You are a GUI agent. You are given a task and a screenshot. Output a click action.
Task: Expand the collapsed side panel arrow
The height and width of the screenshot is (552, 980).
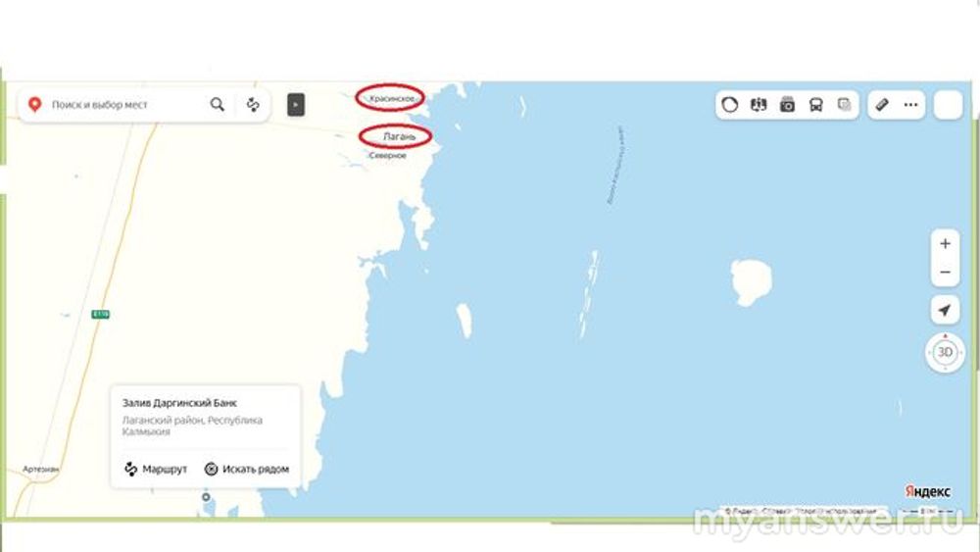click(x=296, y=104)
